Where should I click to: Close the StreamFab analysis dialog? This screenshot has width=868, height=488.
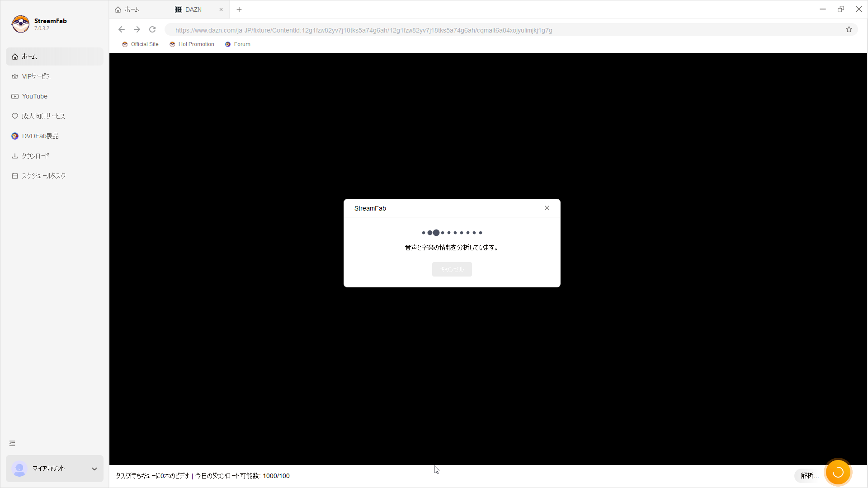547,208
